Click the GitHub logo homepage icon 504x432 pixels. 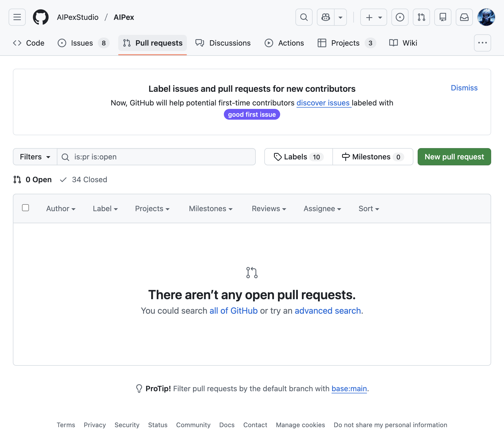pyautogui.click(x=41, y=17)
